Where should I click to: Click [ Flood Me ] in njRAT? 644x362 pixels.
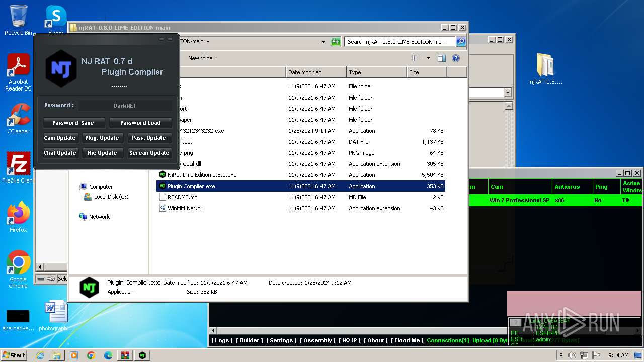tap(408, 340)
